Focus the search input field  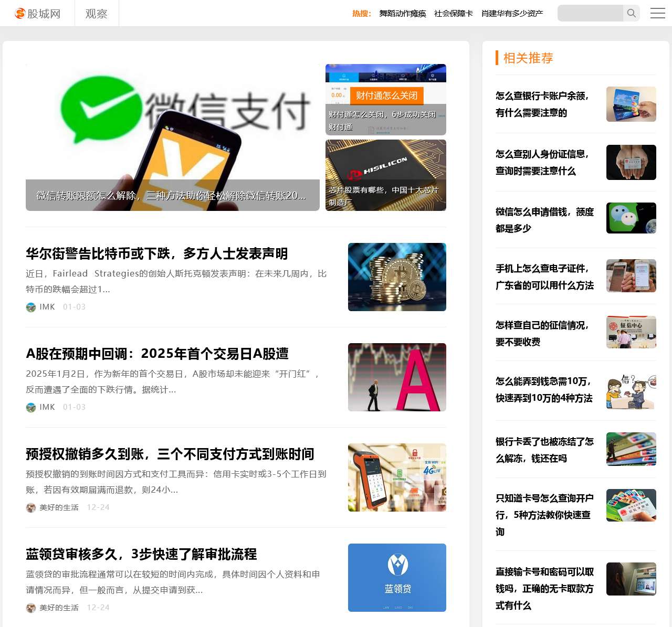pyautogui.click(x=591, y=13)
